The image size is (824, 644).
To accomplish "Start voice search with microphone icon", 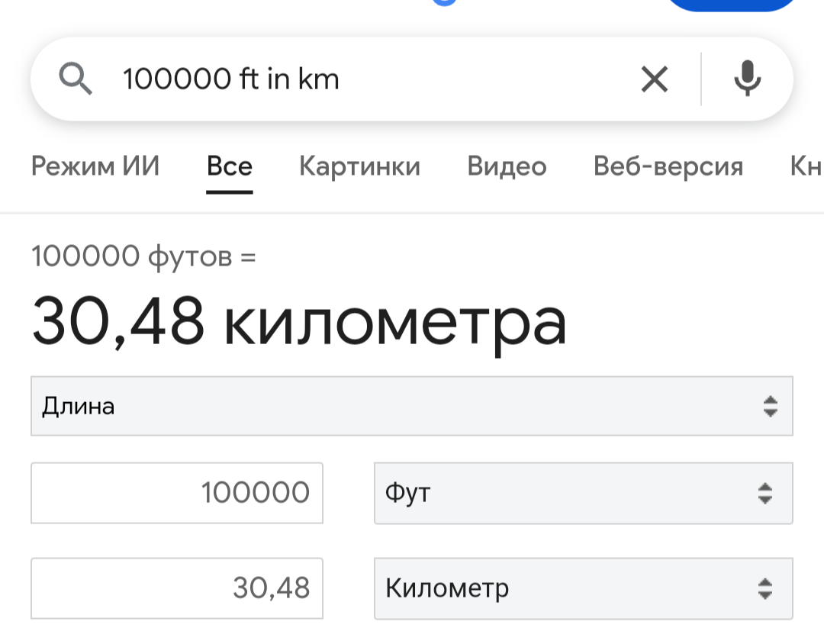I will click(747, 79).
